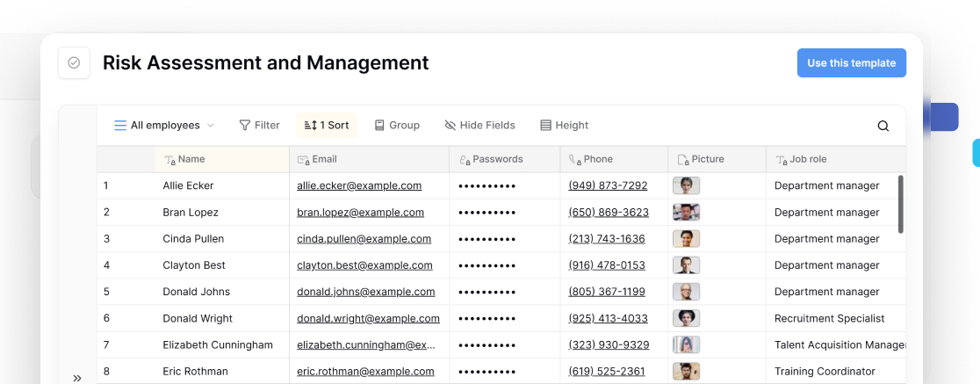Open Clayton Best's picture thumbnail
The image size is (980, 384).
[686, 265]
